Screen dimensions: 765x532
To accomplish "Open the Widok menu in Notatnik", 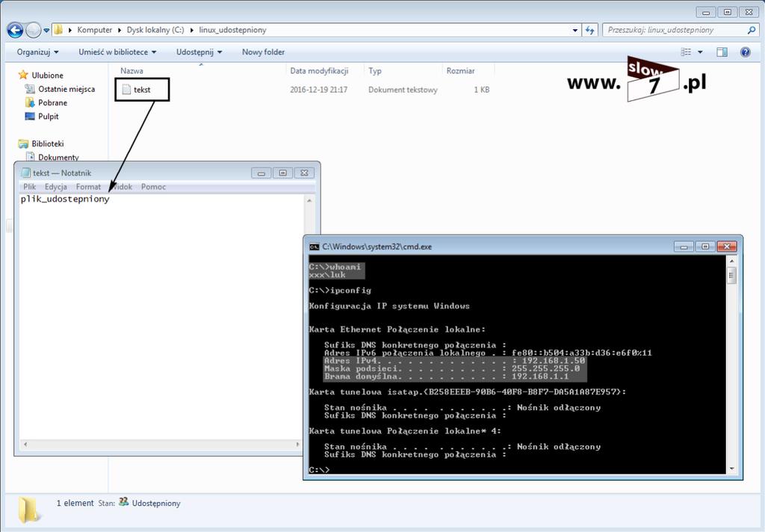I will [121, 187].
